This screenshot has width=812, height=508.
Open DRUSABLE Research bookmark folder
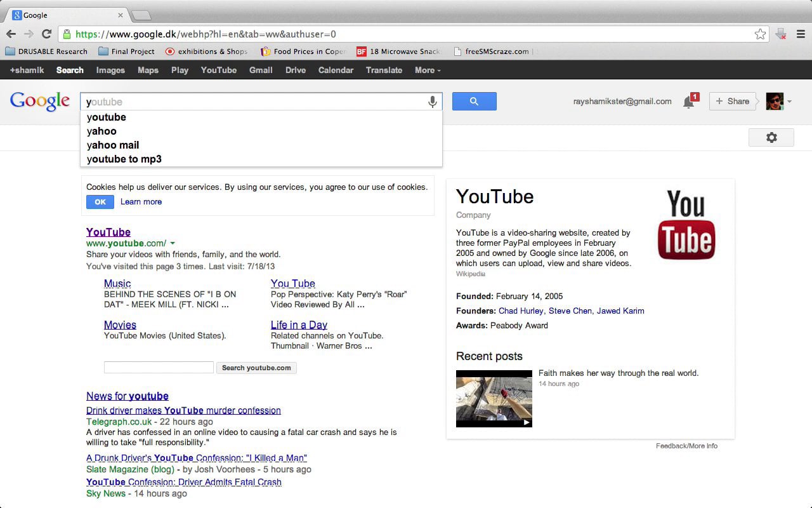[46, 51]
